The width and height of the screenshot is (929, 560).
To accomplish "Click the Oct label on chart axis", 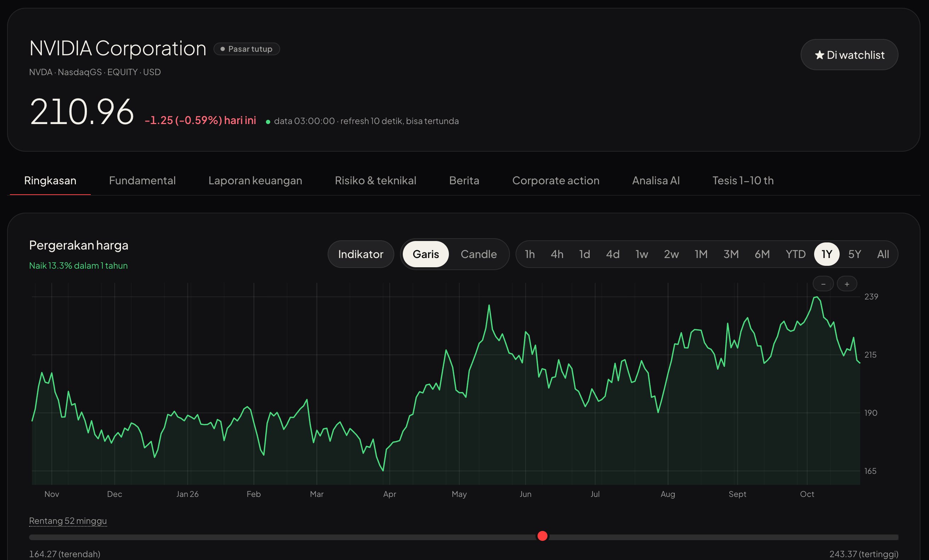I will pyautogui.click(x=807, y=494).
